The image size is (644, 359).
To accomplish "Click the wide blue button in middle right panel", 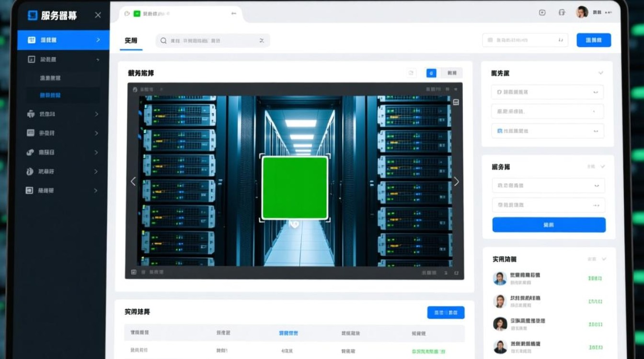I will pos(549,224).
